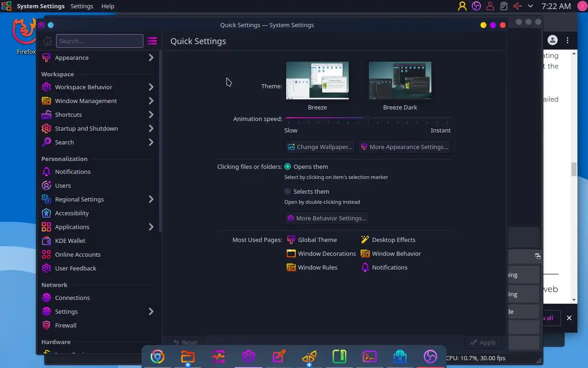
Task: Click the Apply button
Action: pyautogui.click(x=483, y=342)
